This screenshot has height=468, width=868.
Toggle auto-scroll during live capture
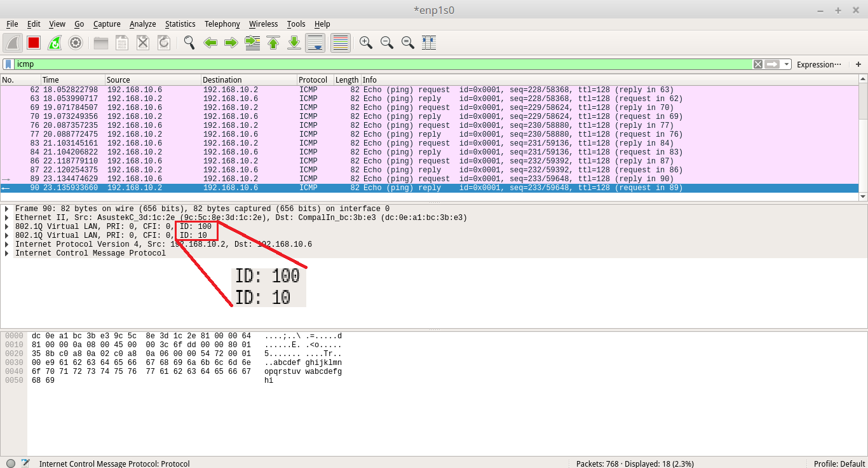pos(315,43)
